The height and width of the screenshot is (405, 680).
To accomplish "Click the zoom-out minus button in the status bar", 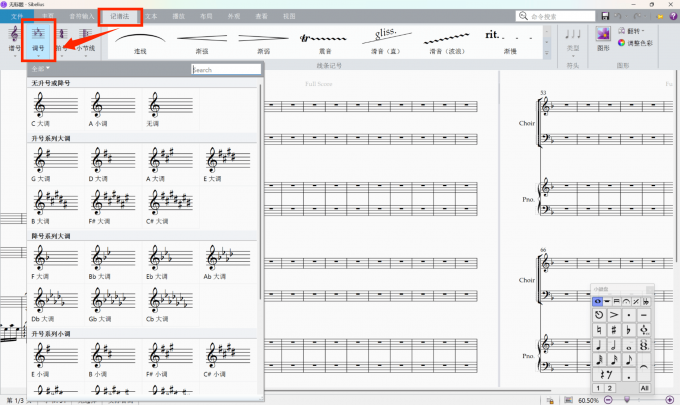I will (608, 400).
